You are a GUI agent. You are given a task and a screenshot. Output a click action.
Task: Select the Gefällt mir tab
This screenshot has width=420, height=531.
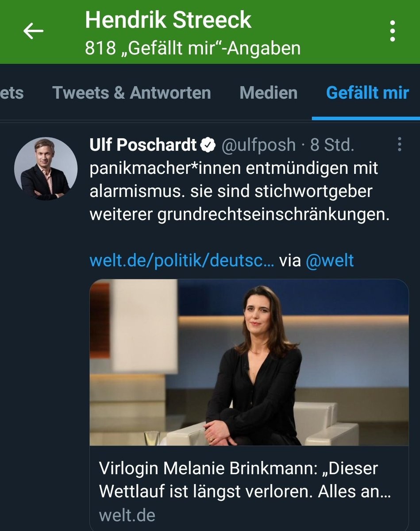tap(367, 93)
